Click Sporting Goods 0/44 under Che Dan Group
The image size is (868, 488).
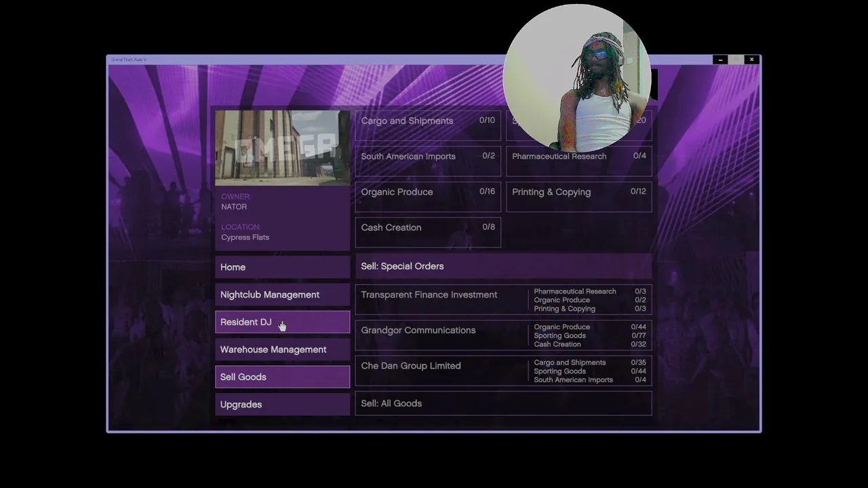pos(590,371)
